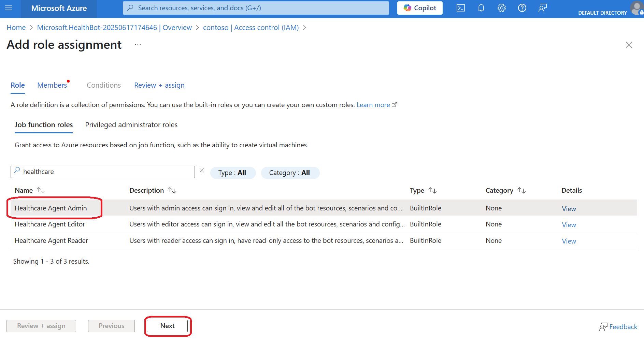
Task: Open Cloud Shell from the top bar
Action: [460, 8]
